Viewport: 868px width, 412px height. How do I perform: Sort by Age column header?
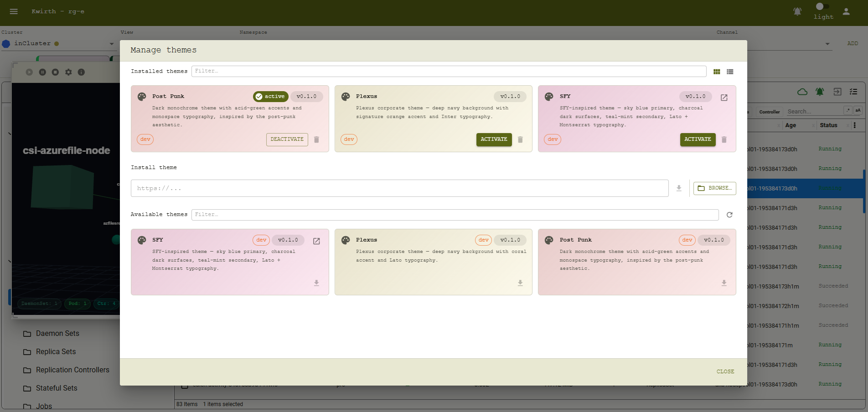click(791, 125)
